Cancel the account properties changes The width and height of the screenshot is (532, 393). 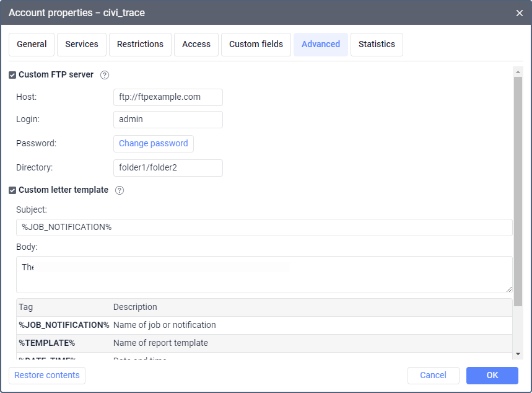(433, 375)
